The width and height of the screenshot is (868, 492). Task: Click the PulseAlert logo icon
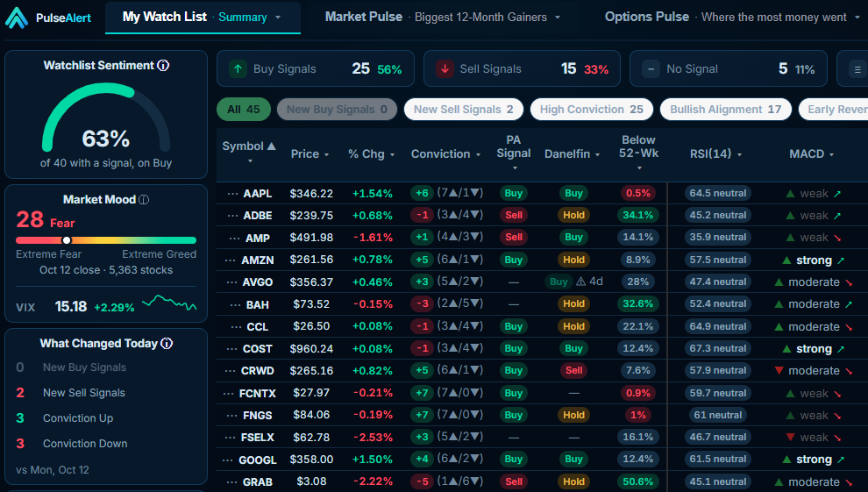(x=17, y=18)
